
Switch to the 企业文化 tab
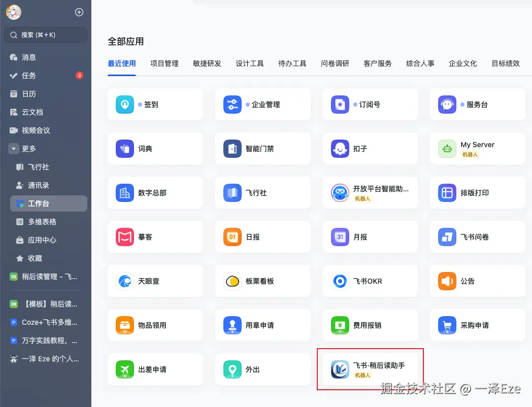[x=463, y=63]
